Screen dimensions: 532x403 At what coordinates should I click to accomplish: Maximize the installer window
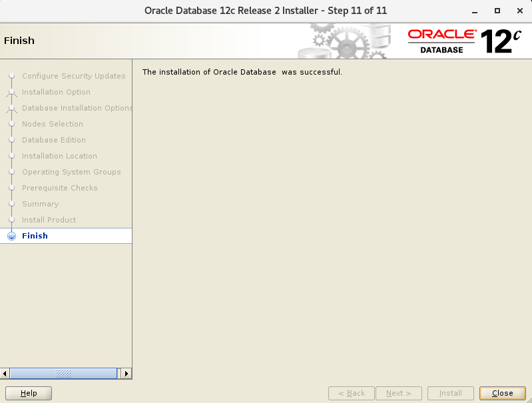click(x=497, y=11)
